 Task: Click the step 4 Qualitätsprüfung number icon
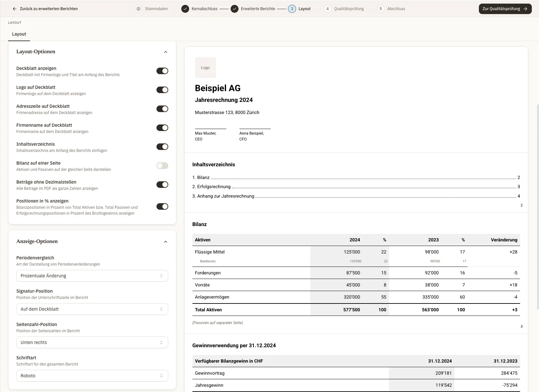point(328,9)
